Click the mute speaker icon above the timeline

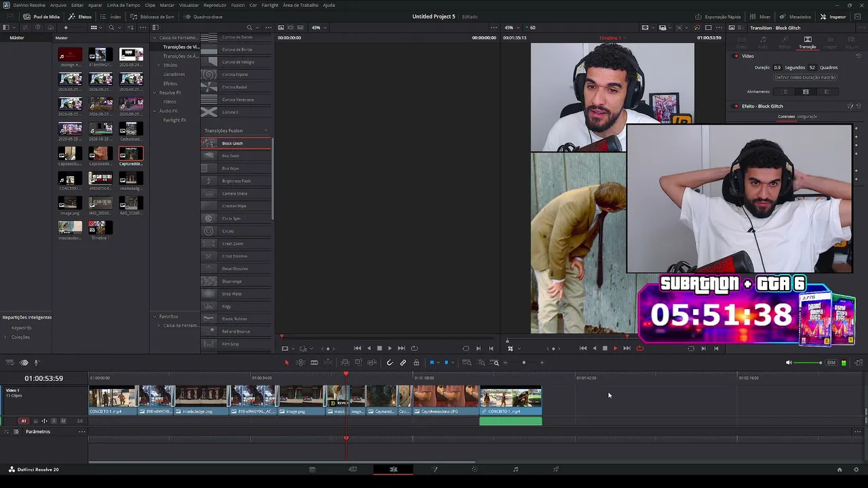pyautogui.click(x=789, y=363)
